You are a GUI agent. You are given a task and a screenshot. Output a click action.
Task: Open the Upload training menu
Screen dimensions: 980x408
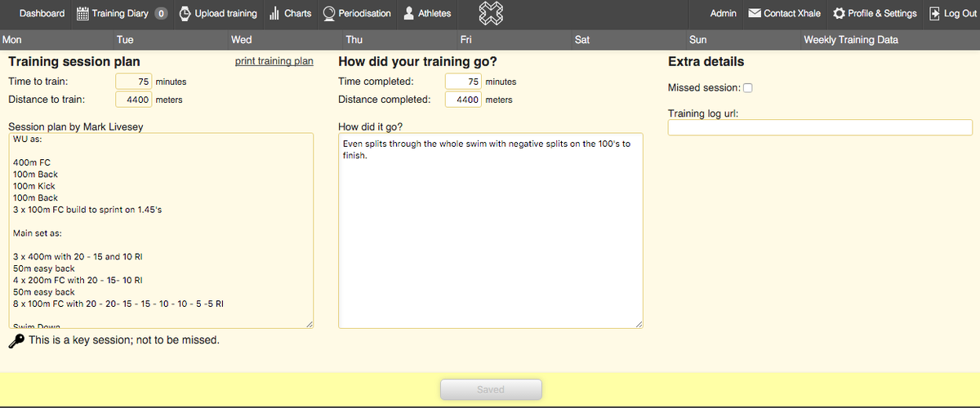click(225, 13)
